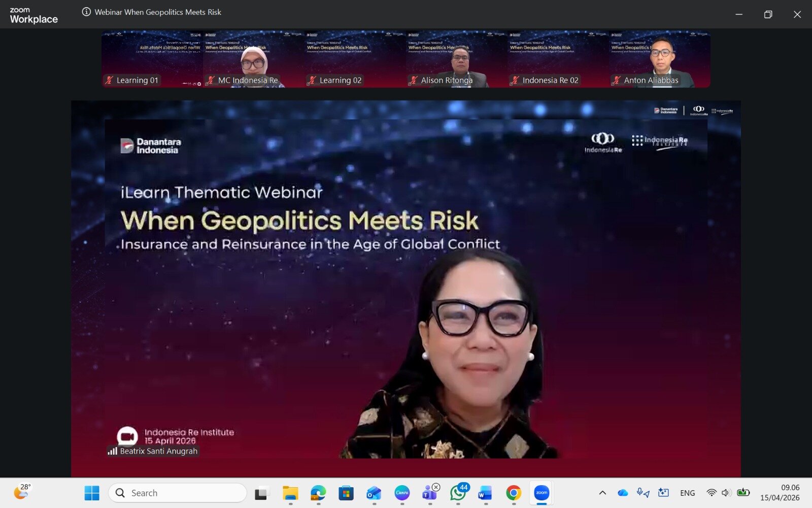Open Microsoft Store from the taskbar
The image size is (812, 508).
tap(346, 493)
